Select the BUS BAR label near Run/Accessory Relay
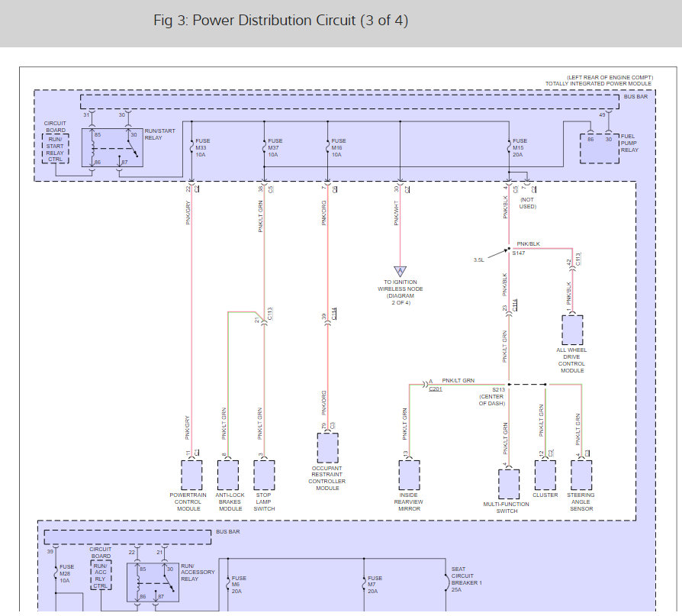This screenshot has height=616, width=682. (228, 532)
